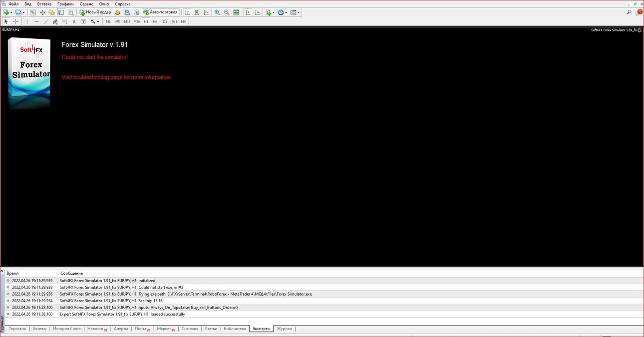Select the trendline tool

[46, 21]
